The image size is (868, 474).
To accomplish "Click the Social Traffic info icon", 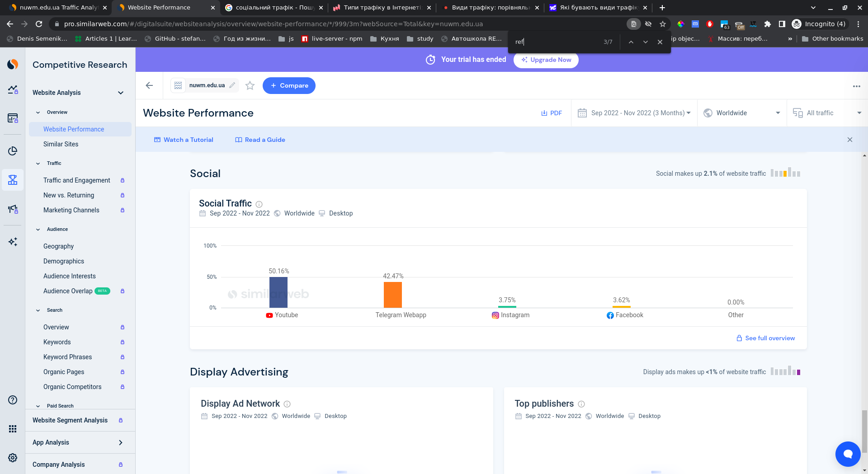I will point(259,204).
